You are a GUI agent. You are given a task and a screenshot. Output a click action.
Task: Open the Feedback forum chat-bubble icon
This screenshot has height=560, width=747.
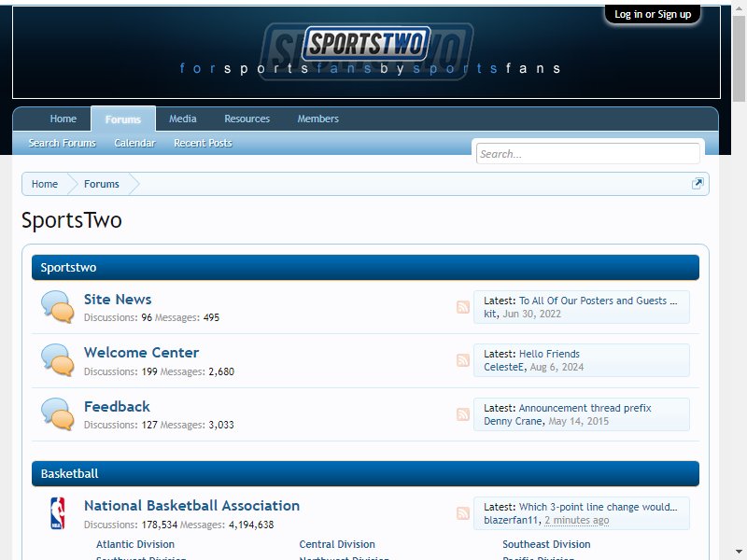coord(58,414)
